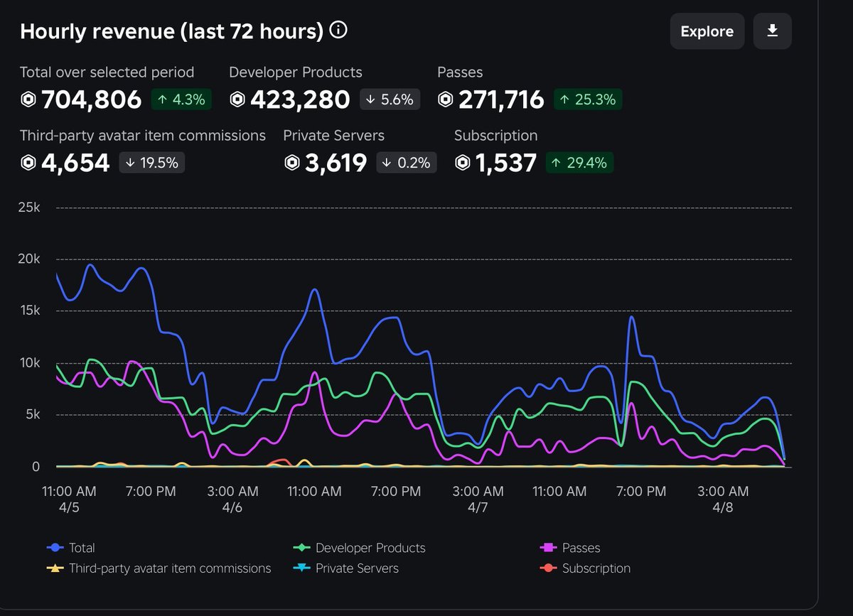Click the 3:00 AM 4/6 axis label
Screen dimensions: 853x616
[x=233, y=499]
